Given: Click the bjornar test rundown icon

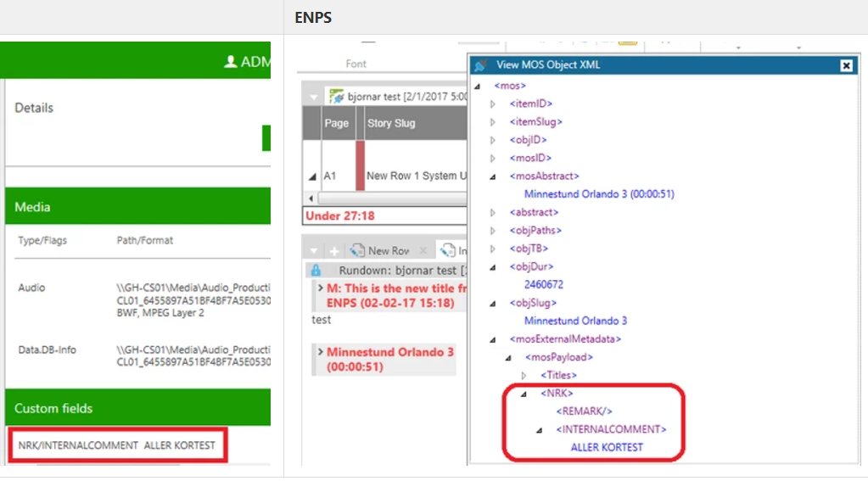Looking at the screenshot, I should 336,97.
